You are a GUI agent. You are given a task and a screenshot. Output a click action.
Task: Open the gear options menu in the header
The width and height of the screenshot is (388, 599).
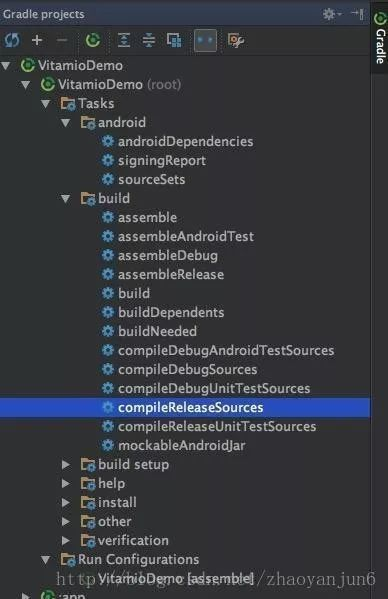[x=331, y=14]
